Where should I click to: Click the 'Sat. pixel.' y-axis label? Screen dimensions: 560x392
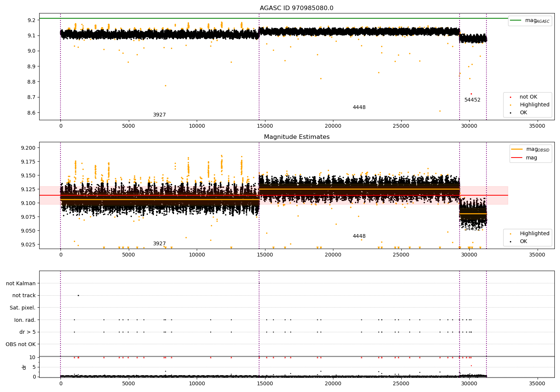coord(23,308)
